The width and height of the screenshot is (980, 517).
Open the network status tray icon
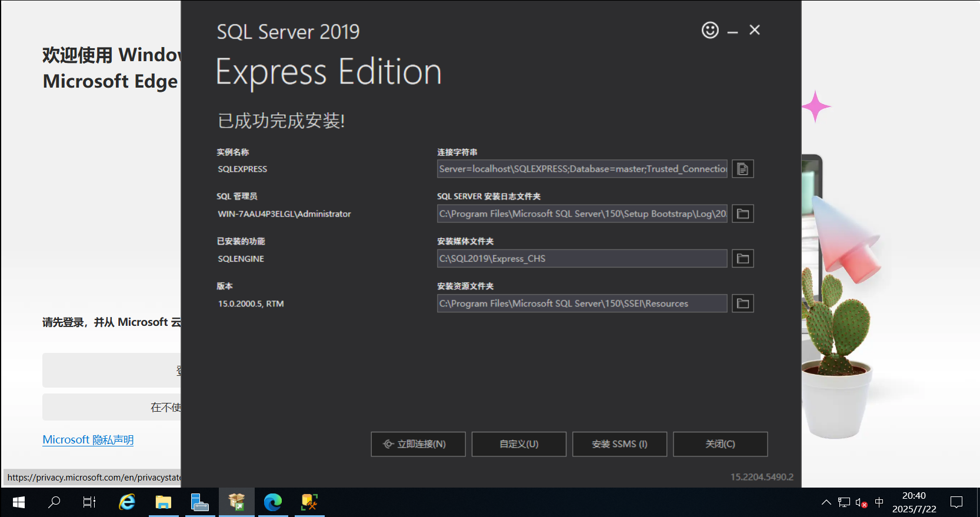click(844, 502)
